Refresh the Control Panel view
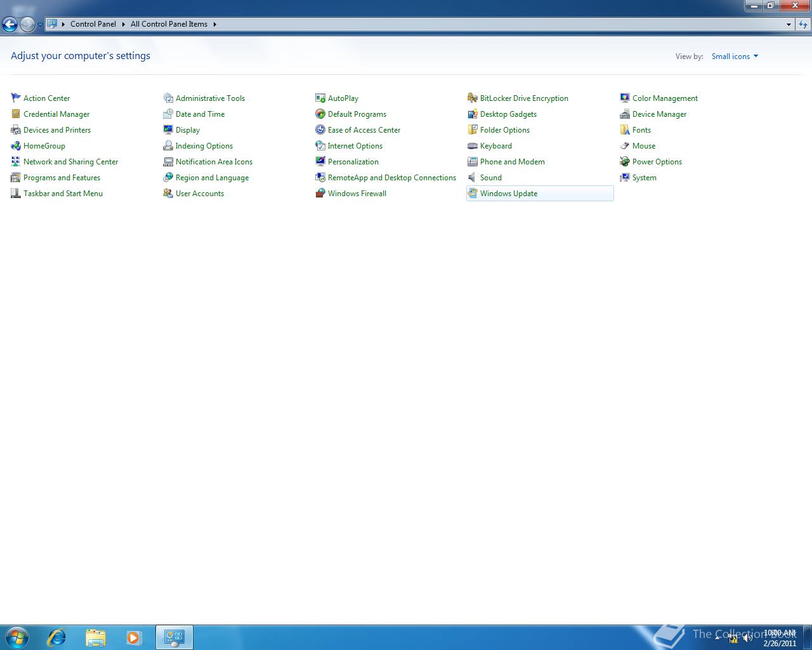Image resolution: width=812 pixels, height=650 pixels. coord(803,24)
